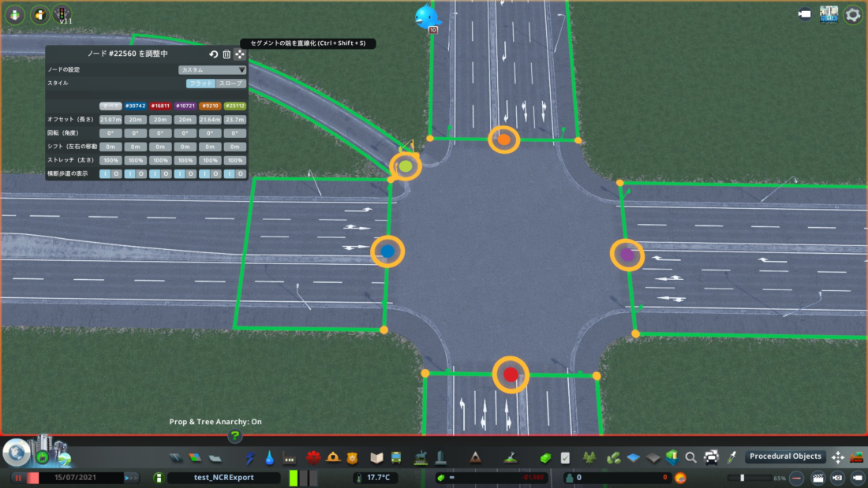Open the public transport panel (bus icon)
This screenshot has height=488, width=868.
pyautogui.click(x=396, y=457)
